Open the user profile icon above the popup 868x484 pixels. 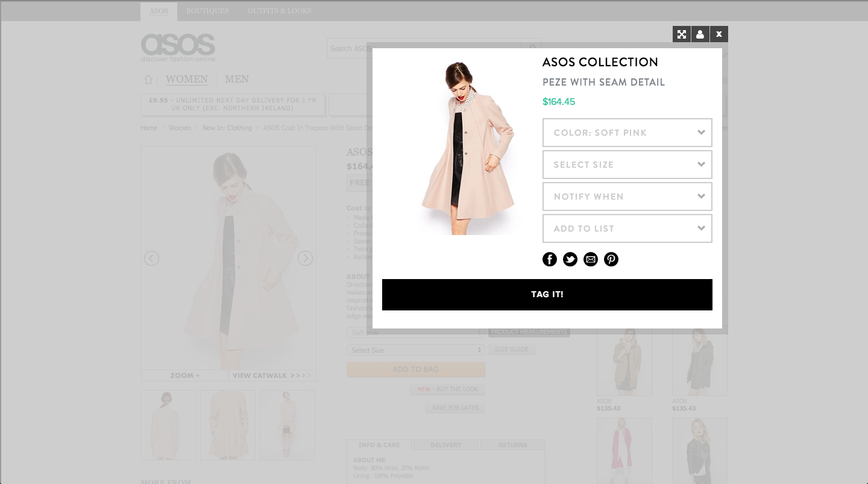(700, 34)
